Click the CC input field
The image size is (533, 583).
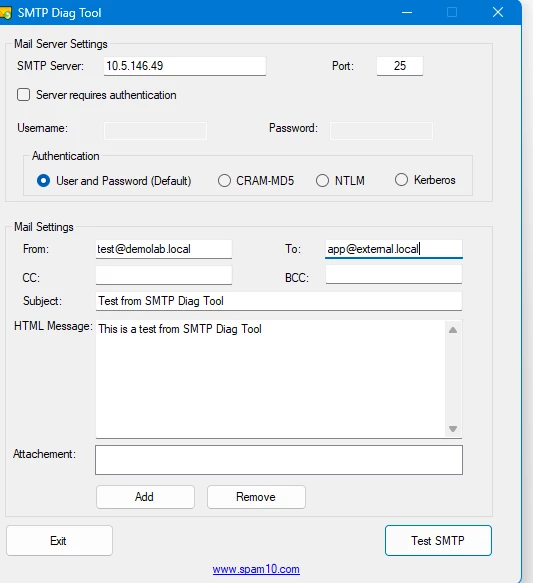[x=164, y=275]
